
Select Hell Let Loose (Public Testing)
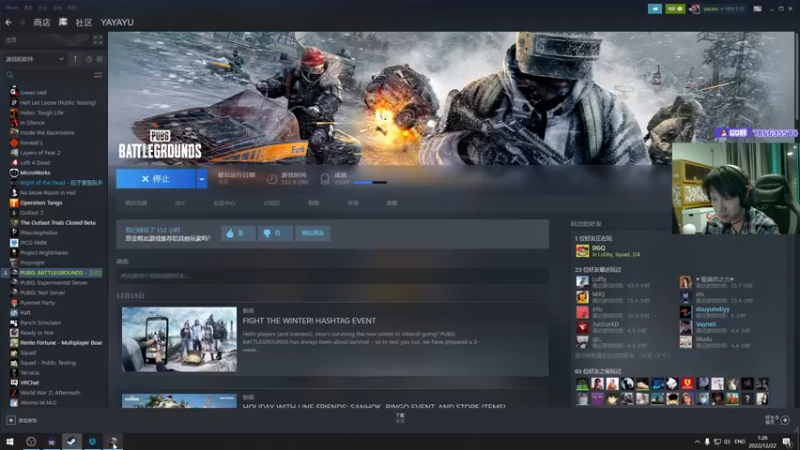coord(56,103)
